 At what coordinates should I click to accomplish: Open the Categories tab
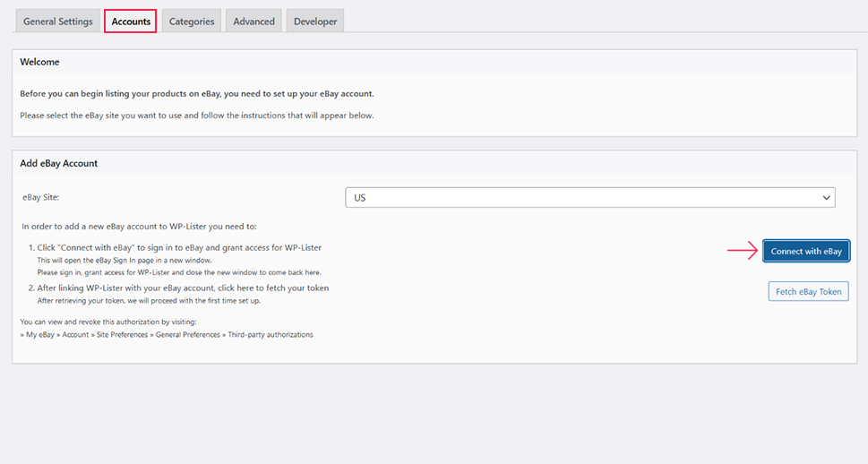click(x=192, y=21)
